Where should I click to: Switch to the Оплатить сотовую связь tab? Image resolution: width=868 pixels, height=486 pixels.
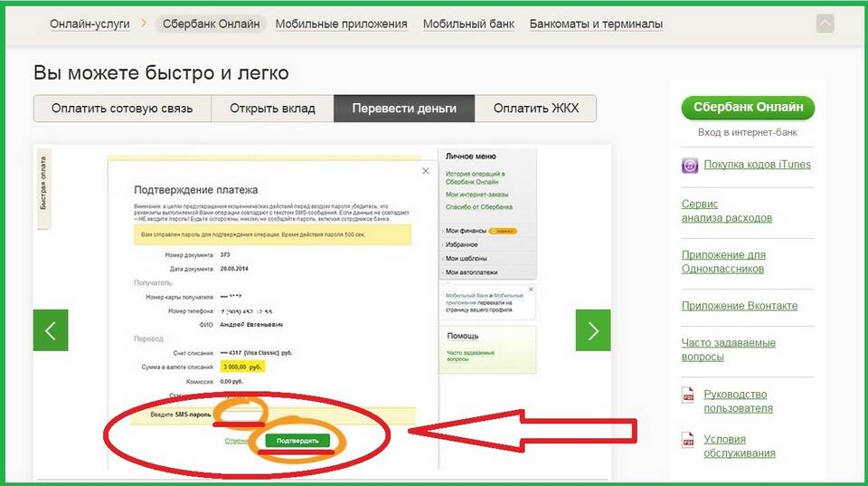122,108
